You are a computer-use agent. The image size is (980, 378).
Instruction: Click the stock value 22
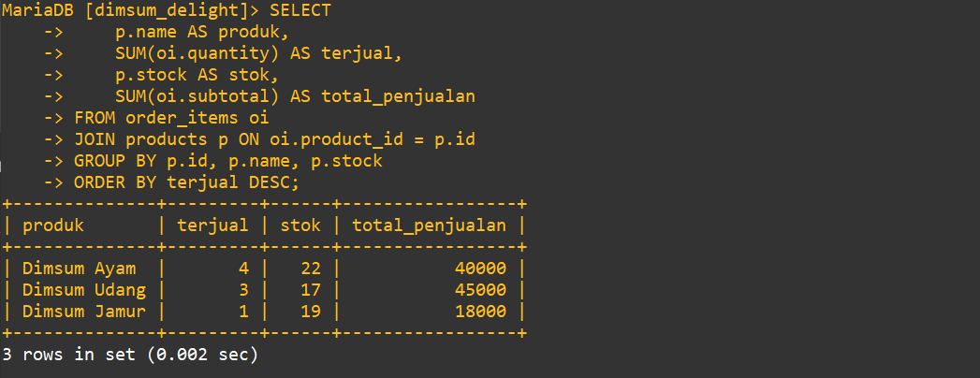point(311,269)
